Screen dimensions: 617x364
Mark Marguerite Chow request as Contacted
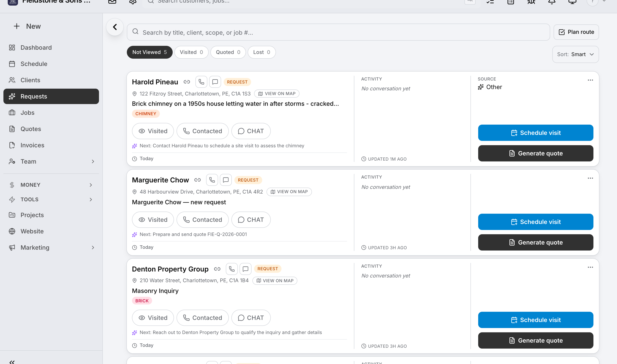coord(202,220)
